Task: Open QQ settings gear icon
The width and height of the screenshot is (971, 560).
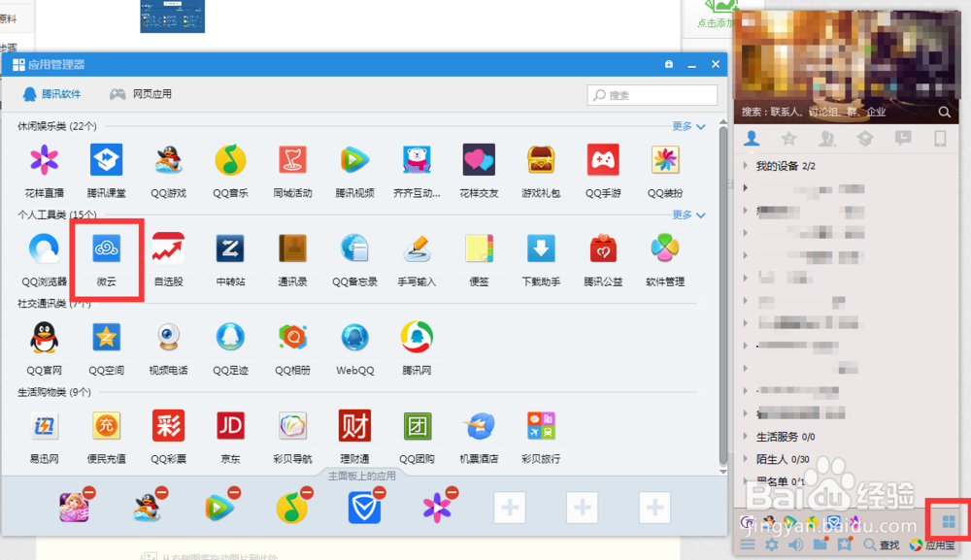Action: pos(772,544)
